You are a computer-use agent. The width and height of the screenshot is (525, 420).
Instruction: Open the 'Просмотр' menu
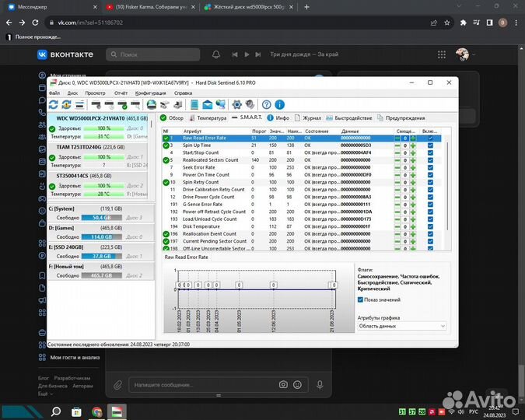[x=95, y=93]
